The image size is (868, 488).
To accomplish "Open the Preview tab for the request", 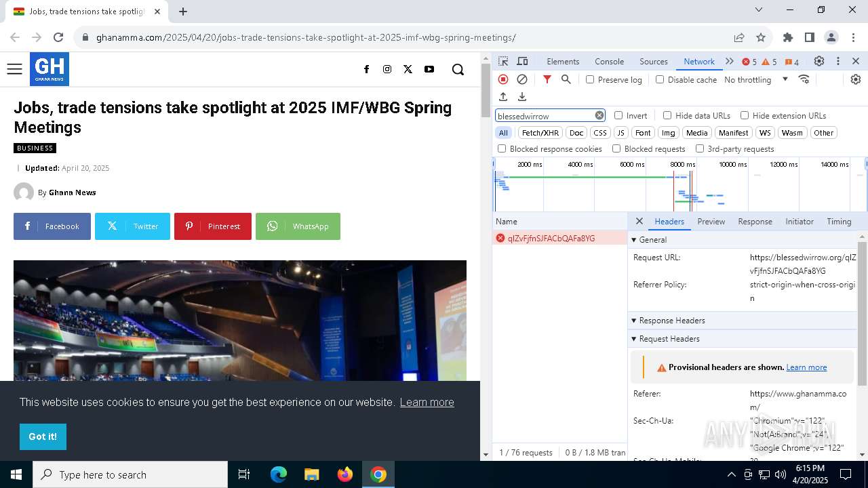I will click(x=711, y=222).
